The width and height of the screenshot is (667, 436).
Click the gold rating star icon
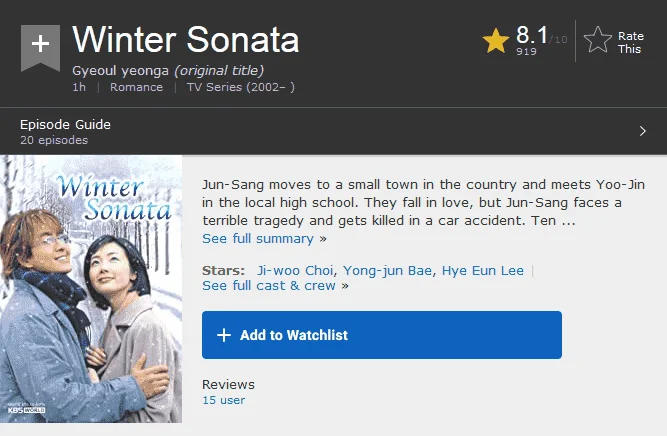pos(496,41)
